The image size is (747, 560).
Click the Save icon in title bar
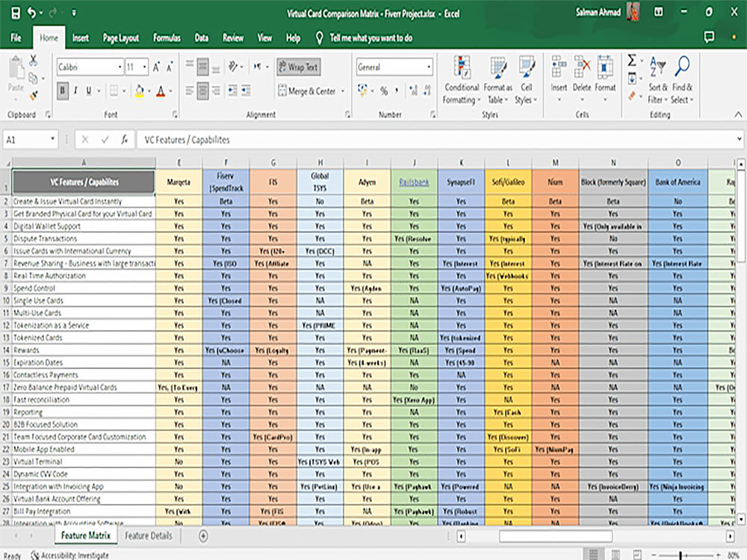[16, 13]
